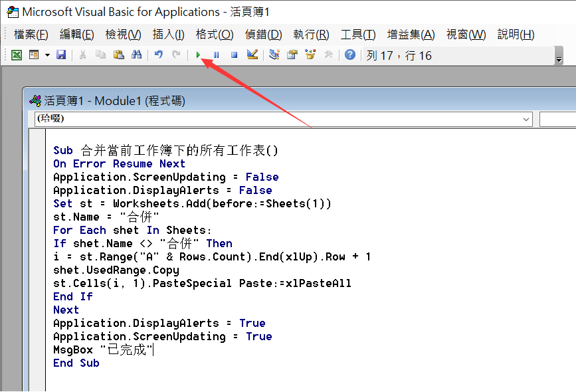
Task: Open the 檔案(F) menu
Action: click(x=31, y=35)
